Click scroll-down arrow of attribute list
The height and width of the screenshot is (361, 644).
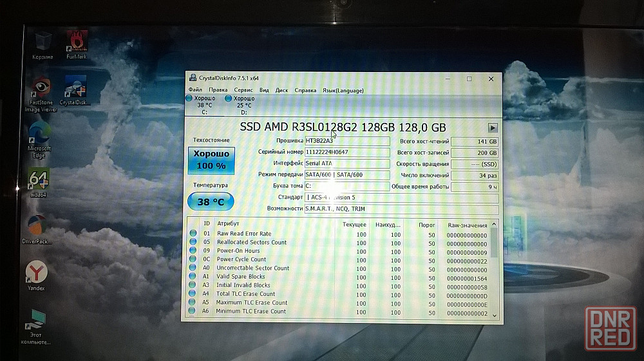point(495,315)
